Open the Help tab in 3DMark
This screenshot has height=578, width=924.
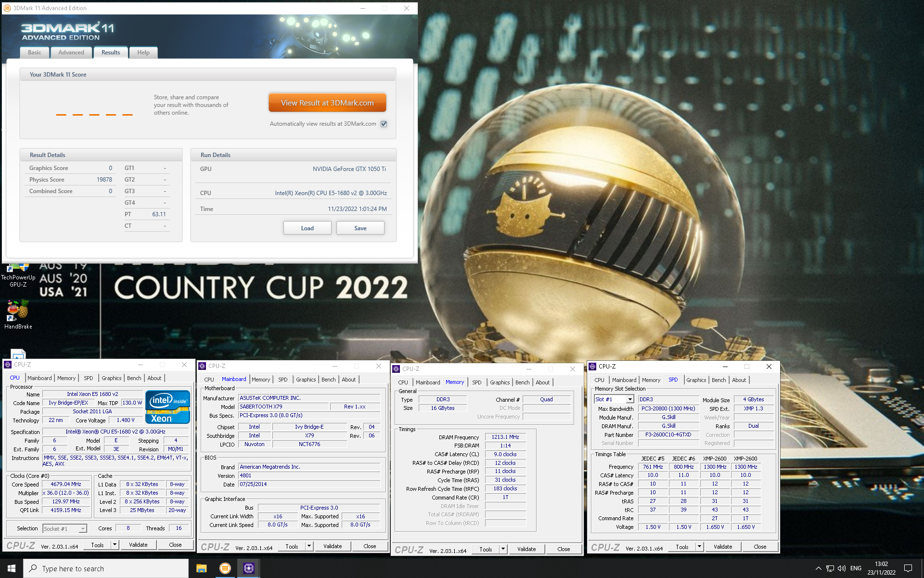point(143,53)
